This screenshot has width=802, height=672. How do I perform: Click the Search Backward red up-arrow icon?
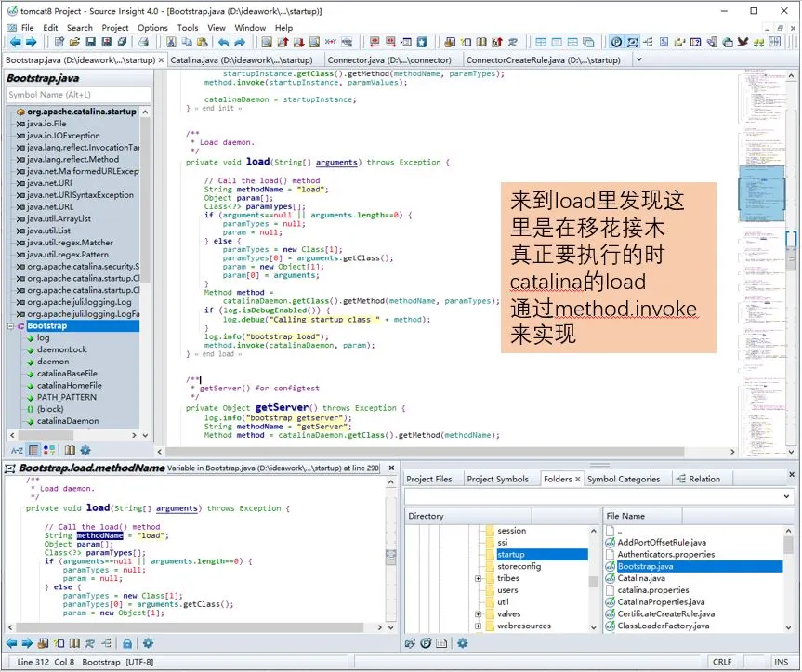point(283,43)
